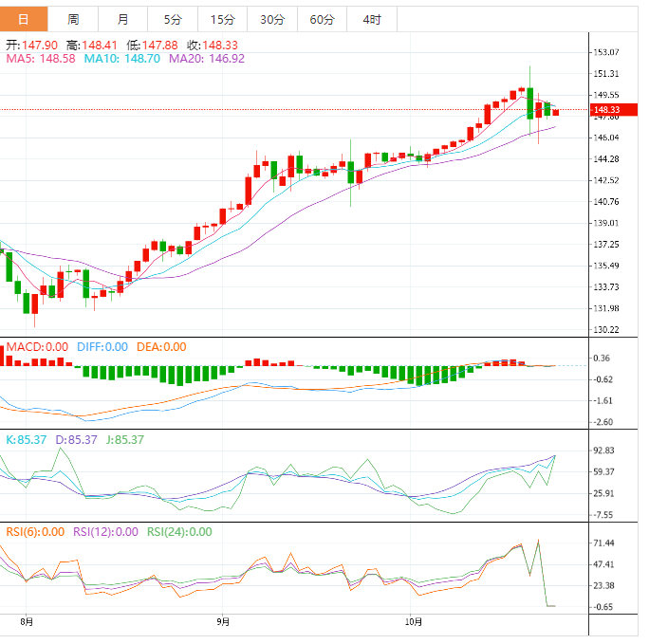Click the 133.73 price axis label
Screen dimensions: 649x644
coord(606,287)
